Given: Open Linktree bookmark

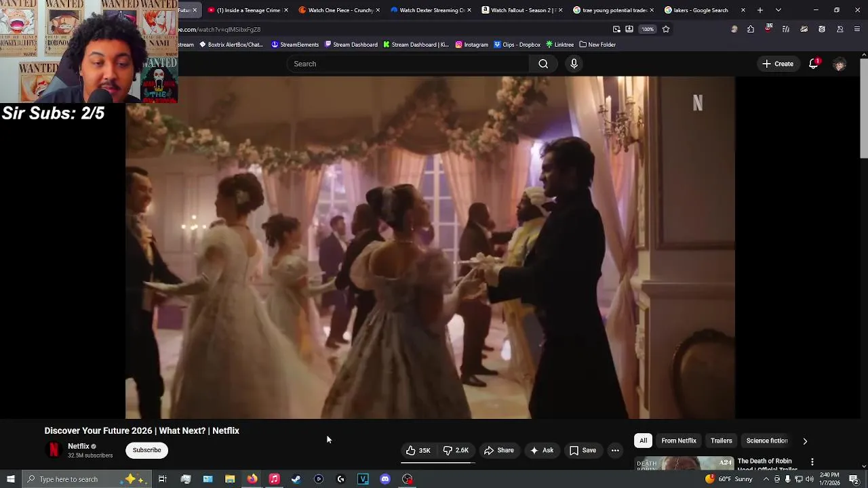Looking at the screenshot, I should [559, 45].
